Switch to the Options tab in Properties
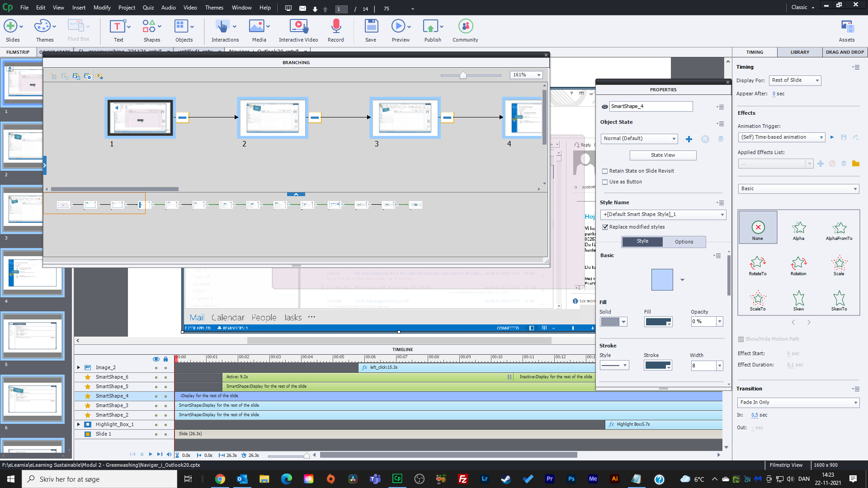This screenshot has width=868, height=488. click(x=684, y=242)
